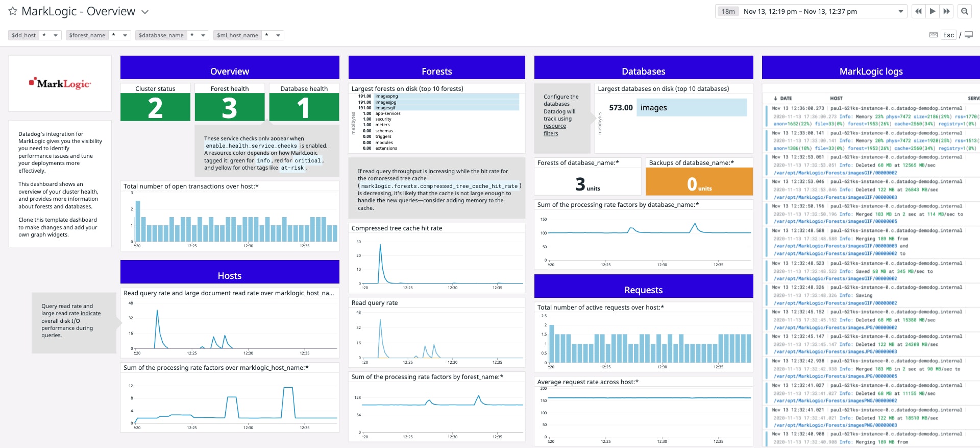Open the time range picker dropdown

[900, 11]
